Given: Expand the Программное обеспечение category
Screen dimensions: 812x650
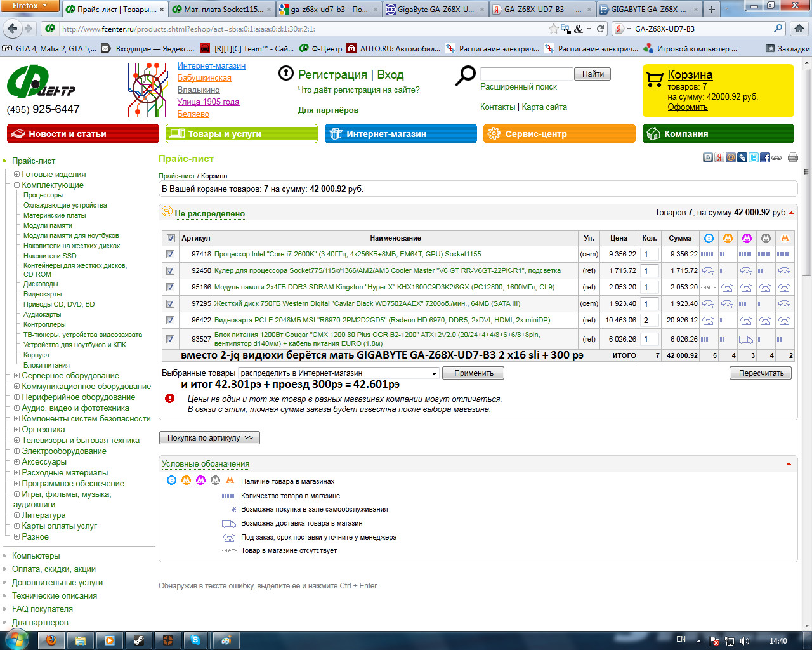Looking at the screenshot, I should pyautogui.click(x=16, y=483).
